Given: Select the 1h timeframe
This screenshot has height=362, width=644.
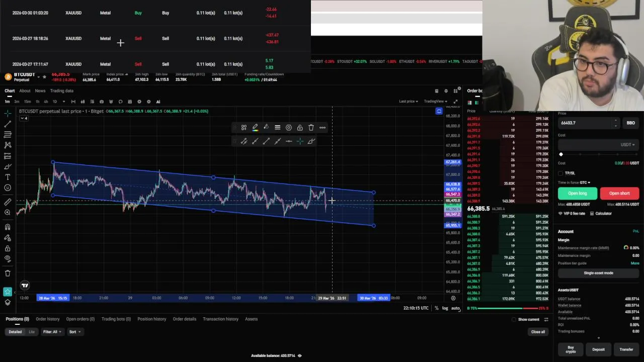Looking at the screenshot, I should tap(37, 102).
